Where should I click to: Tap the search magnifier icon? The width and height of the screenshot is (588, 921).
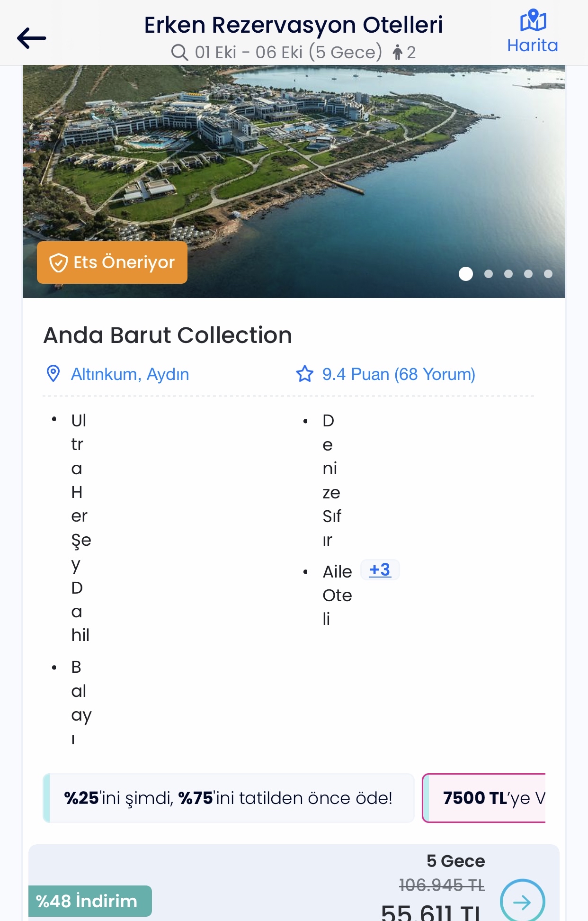tap(179, 52)
